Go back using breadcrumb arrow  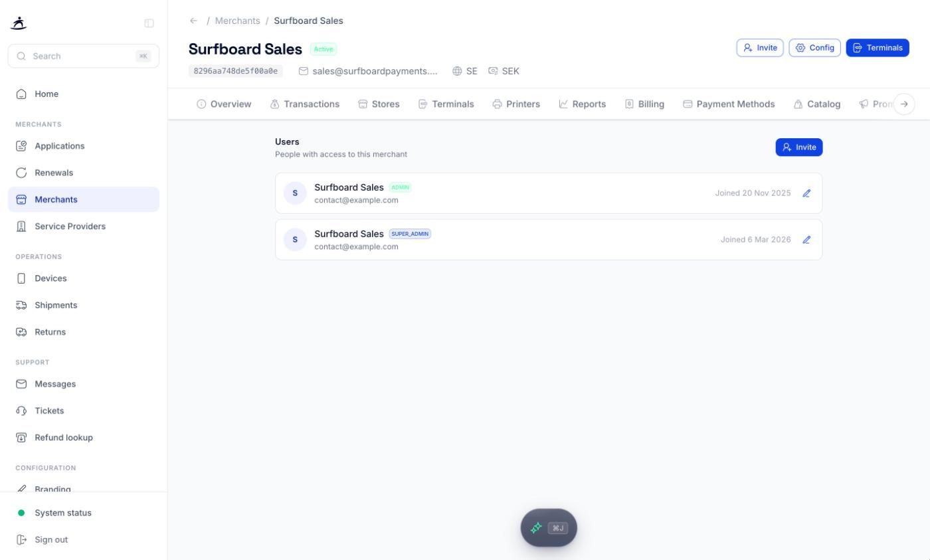[193, 21]
